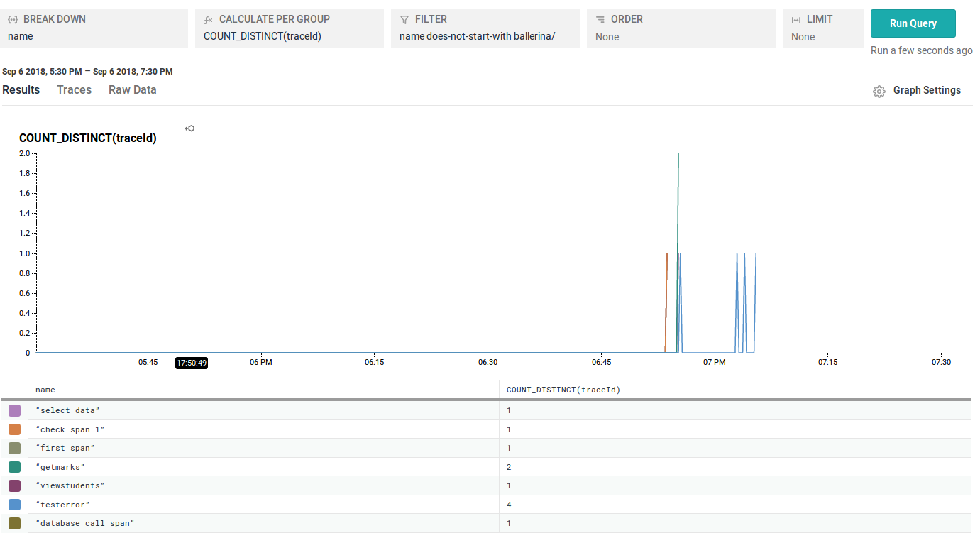Sort by the name column header
This screenshot has height=538, width=980.
point(263,390)
